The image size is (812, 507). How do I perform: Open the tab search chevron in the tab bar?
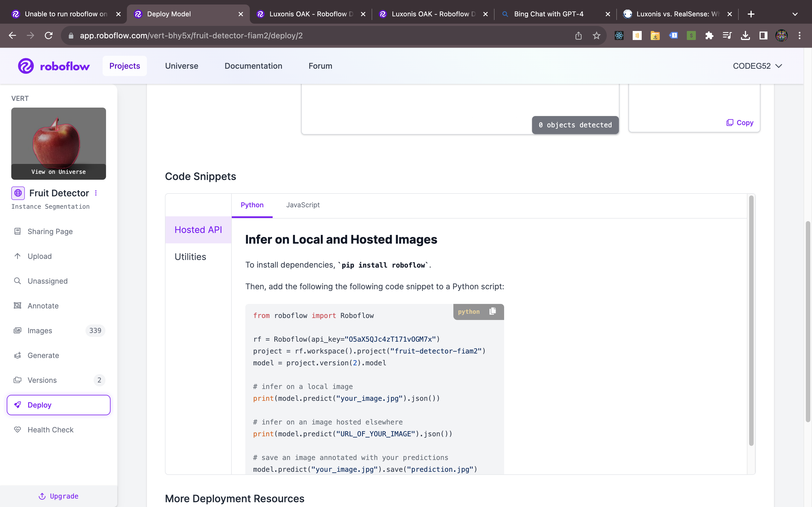tap(795, 14)
